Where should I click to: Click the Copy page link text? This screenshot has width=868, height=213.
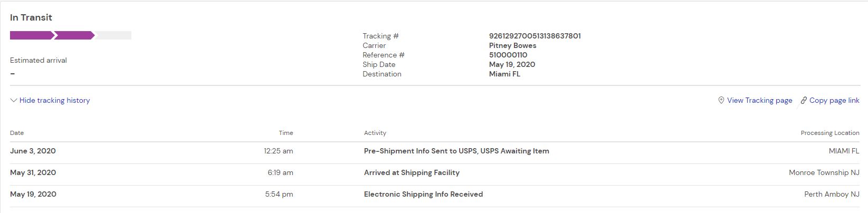click(834, 100)
